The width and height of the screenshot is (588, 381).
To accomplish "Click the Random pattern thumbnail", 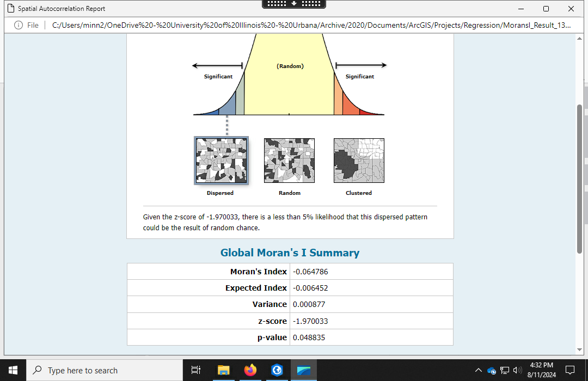I will point(290,161).
